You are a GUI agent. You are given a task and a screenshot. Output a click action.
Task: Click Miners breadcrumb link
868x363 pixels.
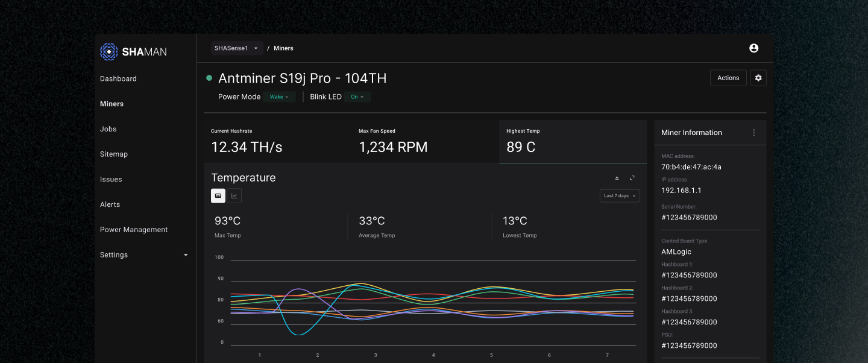tap(283, 48)
